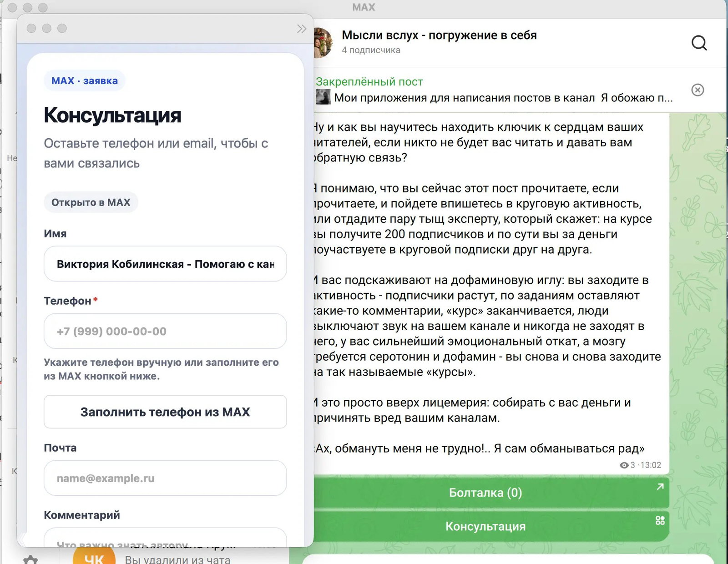The height and width of the screenshot is (564, 728).
Task: Open the Закреплённый пост pinned message
Action: click(369, 82)
